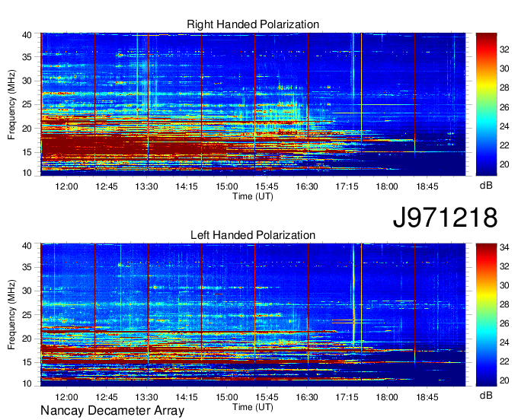Click 30 MHz tick on Left Handed frequency axis
The width and height of the screenshot is (518, 420).
point(27,291)
